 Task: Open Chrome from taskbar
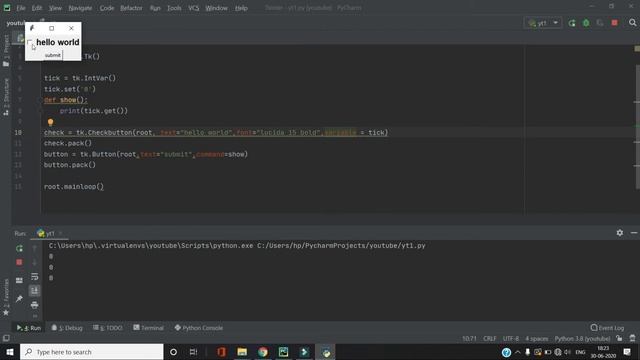click(x=263, y=352)
